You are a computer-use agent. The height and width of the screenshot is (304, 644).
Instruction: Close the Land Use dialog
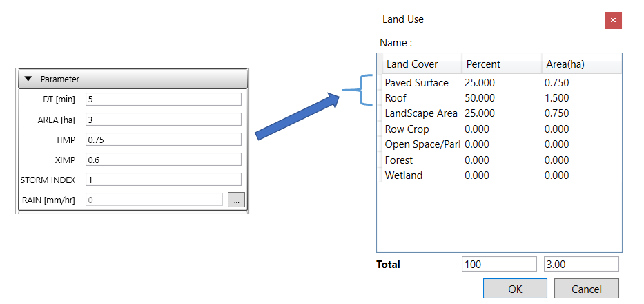click(613, 20)
